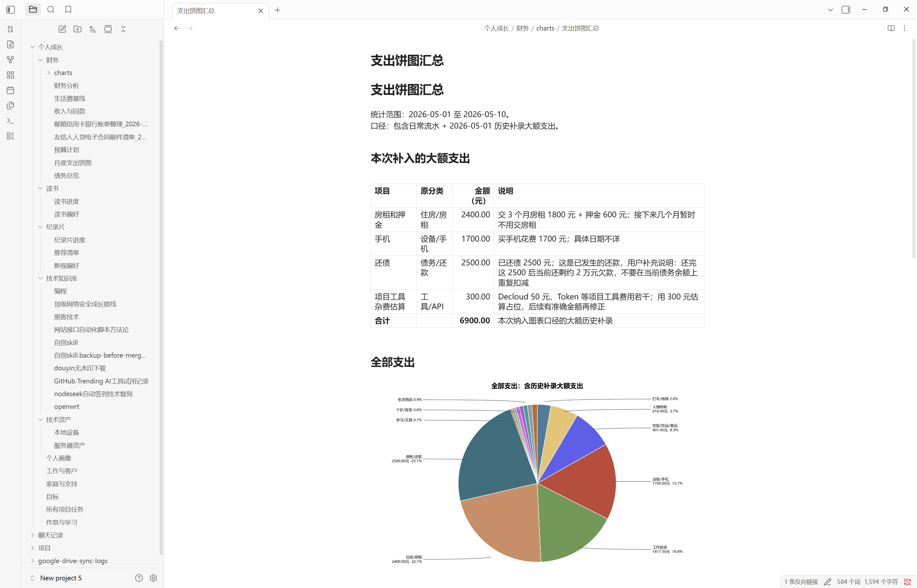Collapse the 纪录片 folder
The width and height of the screenshot is (917, 588).
[40, 227]
